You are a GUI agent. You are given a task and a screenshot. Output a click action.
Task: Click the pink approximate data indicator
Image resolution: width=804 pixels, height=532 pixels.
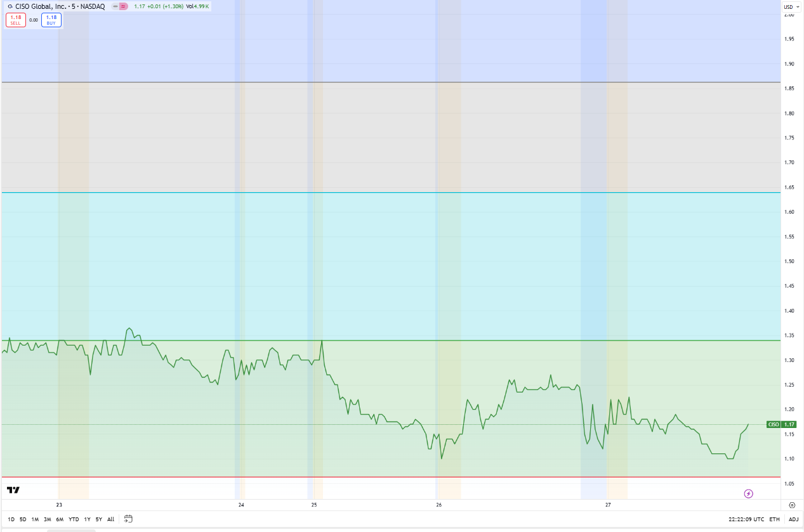pos(123,6)
